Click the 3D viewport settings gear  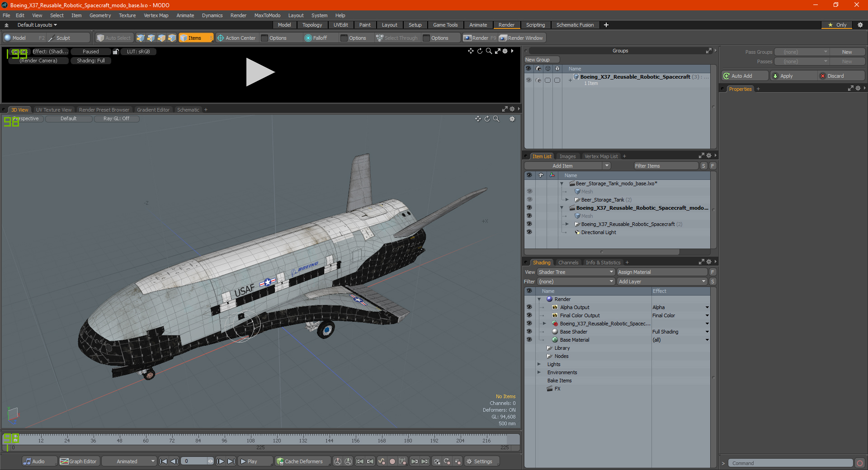(x=512, y=119)
